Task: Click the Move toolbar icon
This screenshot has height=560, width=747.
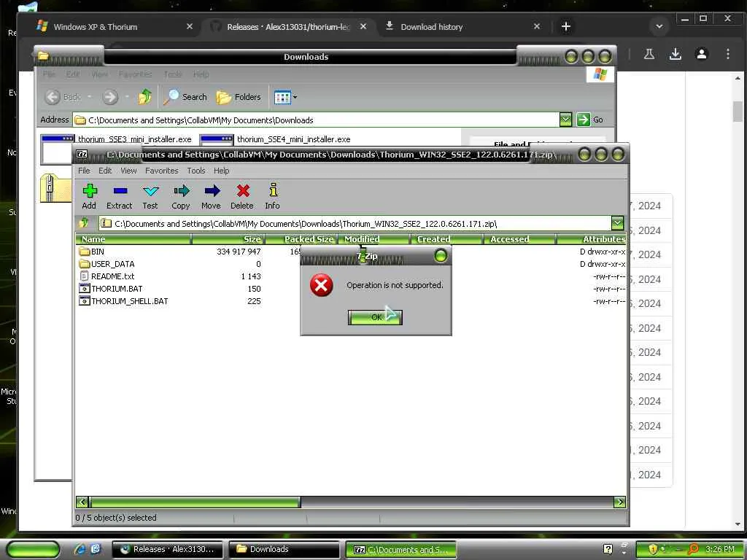Action: click(211, 196)
